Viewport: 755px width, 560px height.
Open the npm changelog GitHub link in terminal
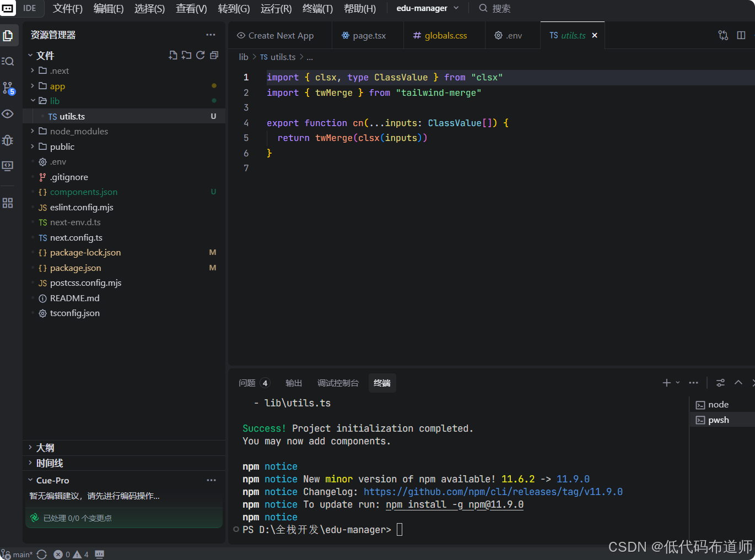click(493, 492)
